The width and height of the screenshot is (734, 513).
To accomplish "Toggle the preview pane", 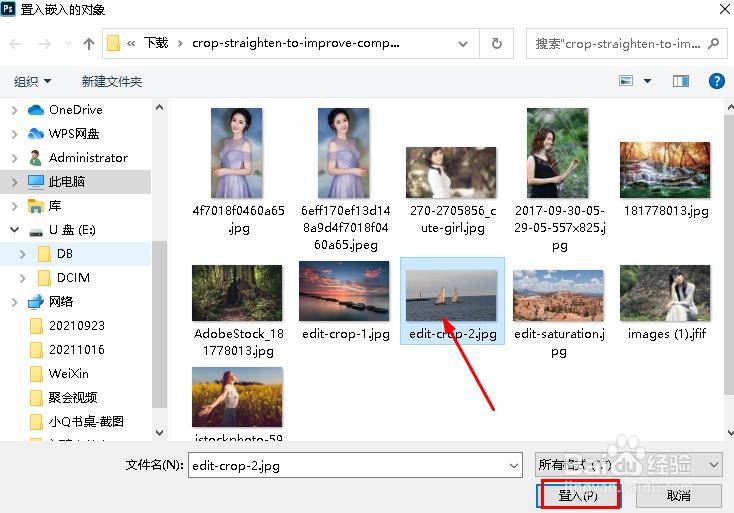I will [x=681, y=81].
